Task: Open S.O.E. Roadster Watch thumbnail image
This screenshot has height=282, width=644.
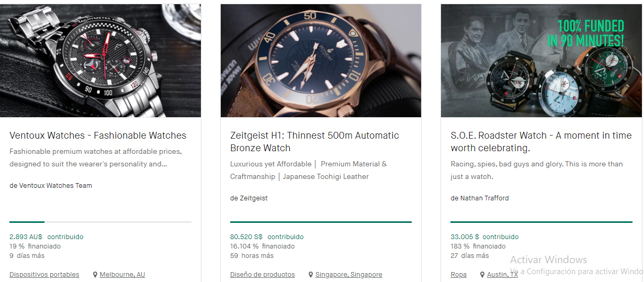Action: coord(541,61)
